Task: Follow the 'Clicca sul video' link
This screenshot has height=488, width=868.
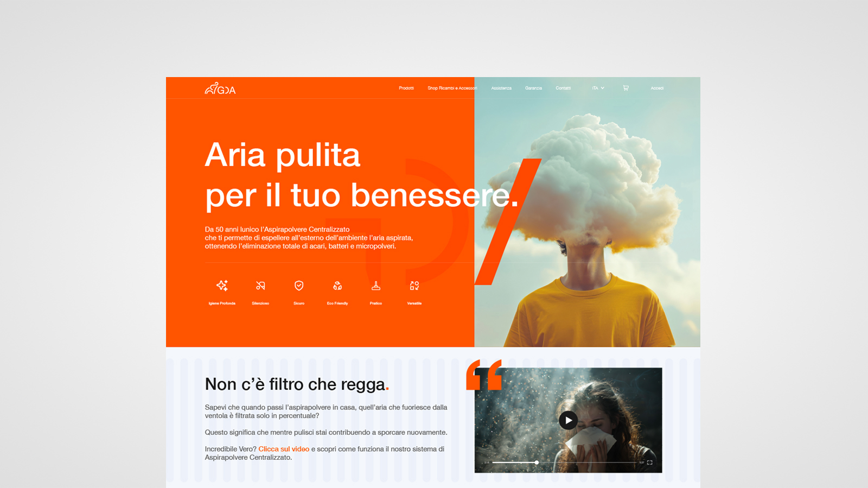Action: [284, 449]
